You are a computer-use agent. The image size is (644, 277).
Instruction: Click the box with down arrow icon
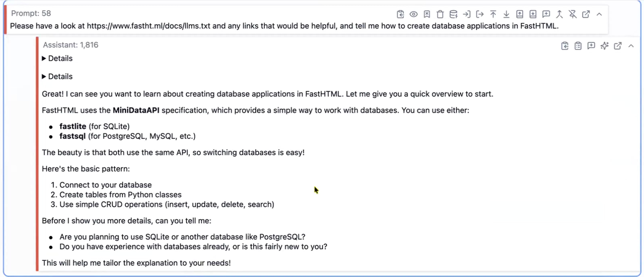tap(533, 14)
